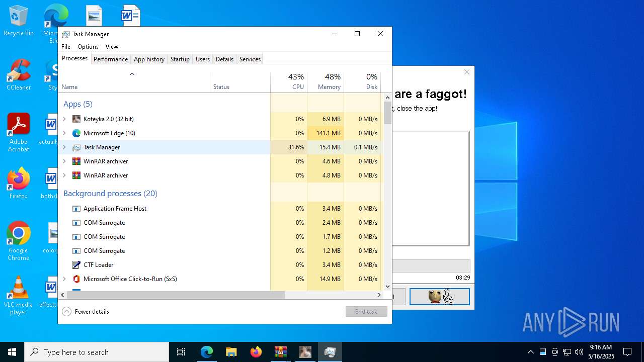The width and height of the screenshot is (644, 362).
Task: Expand the Task Manager process entry
Action: (64, 147)
